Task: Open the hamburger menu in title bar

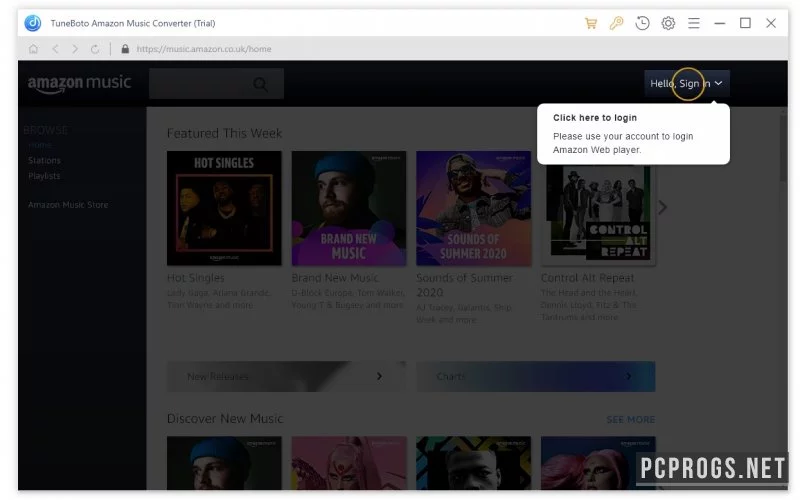Action: (x=693, y=23)
